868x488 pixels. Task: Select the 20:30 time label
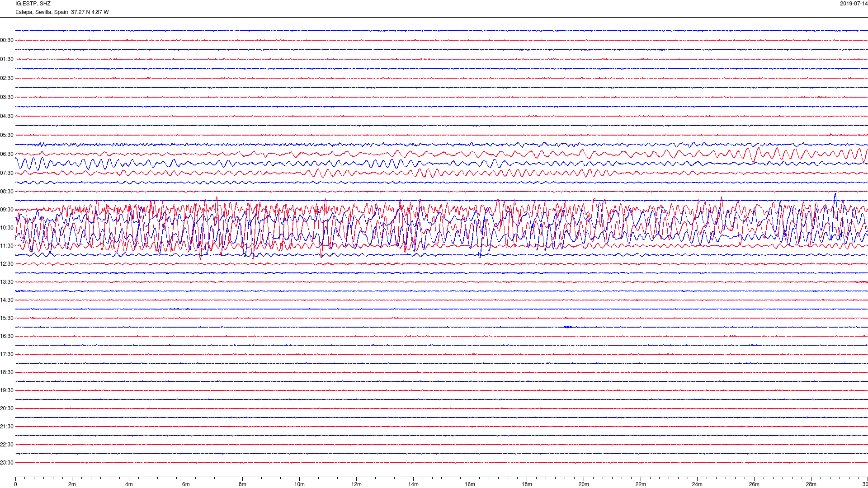coord(7,408)
